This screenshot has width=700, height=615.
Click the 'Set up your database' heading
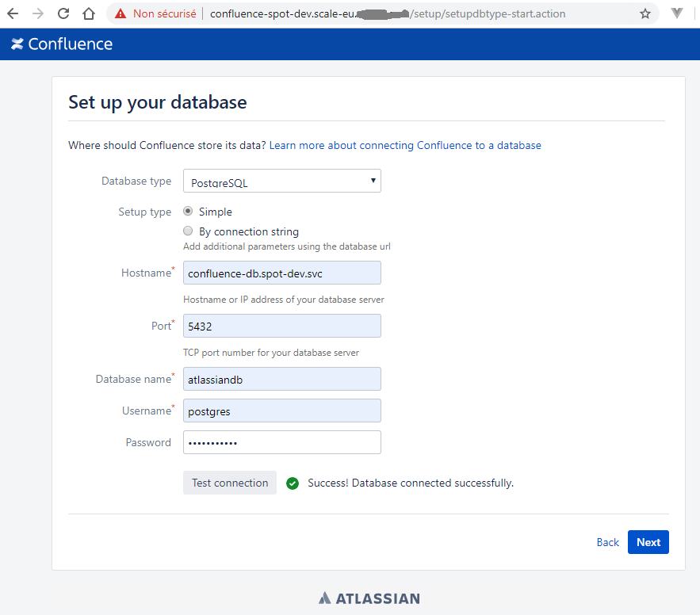tap(157, 102)
